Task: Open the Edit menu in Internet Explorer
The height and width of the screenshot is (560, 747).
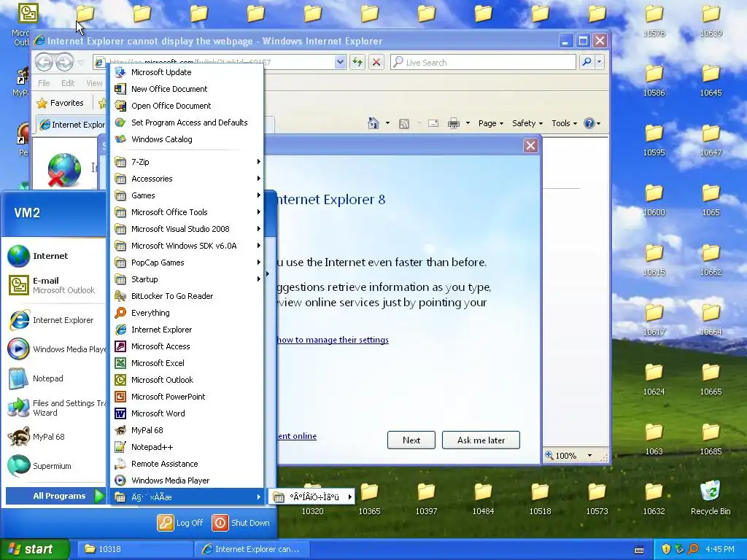Action: pos(68,83)
